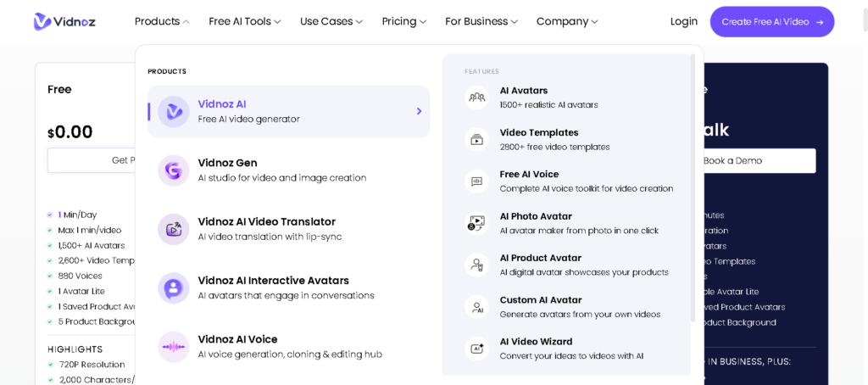Click the AI Photo Avatar icon
This screenshot has width=868, height=385.
(x=477, y=223)
